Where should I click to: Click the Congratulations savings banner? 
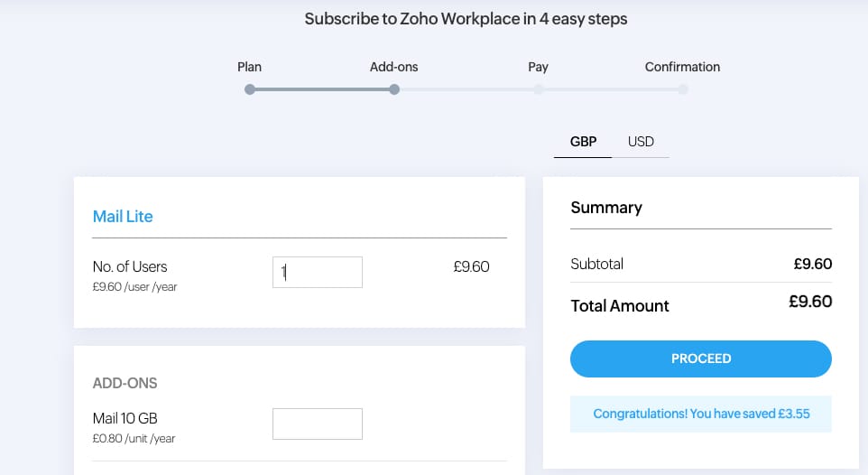(x=701, y=414)
